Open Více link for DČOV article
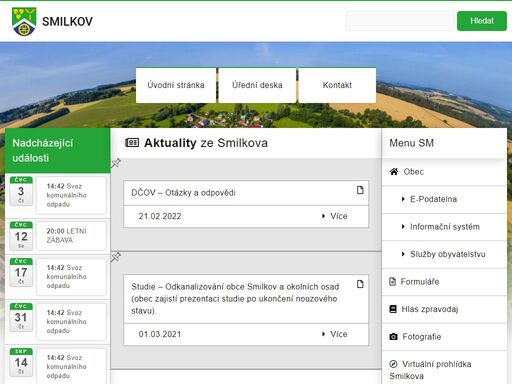512x384 pixels. (x=339, y=216)
